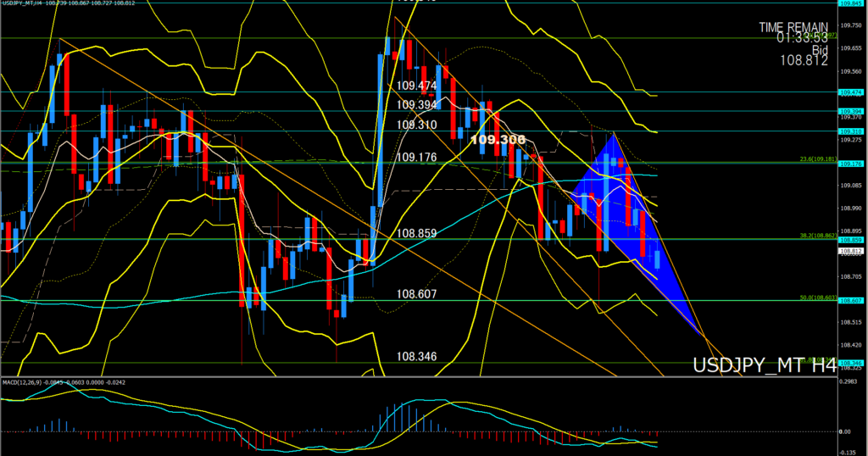Click the cyan 108.346 tag on price axis
868x456 pixels.
[851, 363]
